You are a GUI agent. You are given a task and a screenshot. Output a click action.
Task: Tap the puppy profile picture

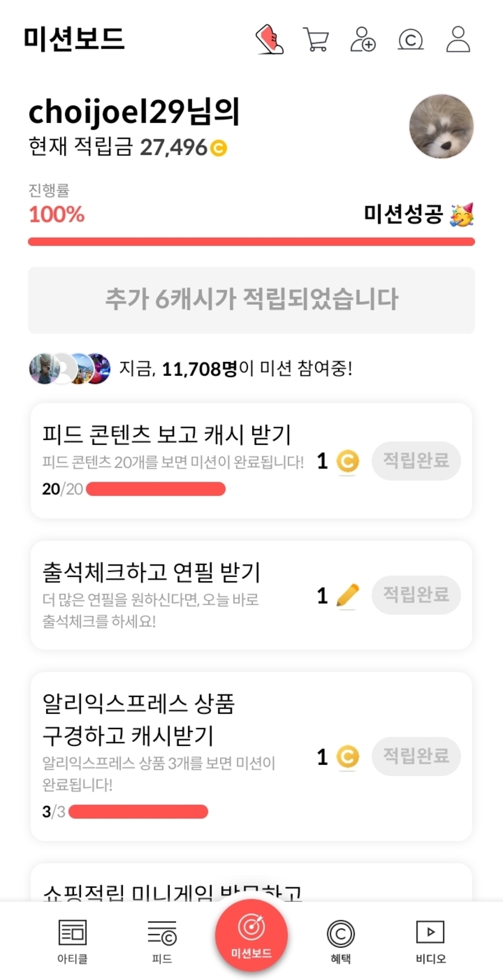click(441, 127)
